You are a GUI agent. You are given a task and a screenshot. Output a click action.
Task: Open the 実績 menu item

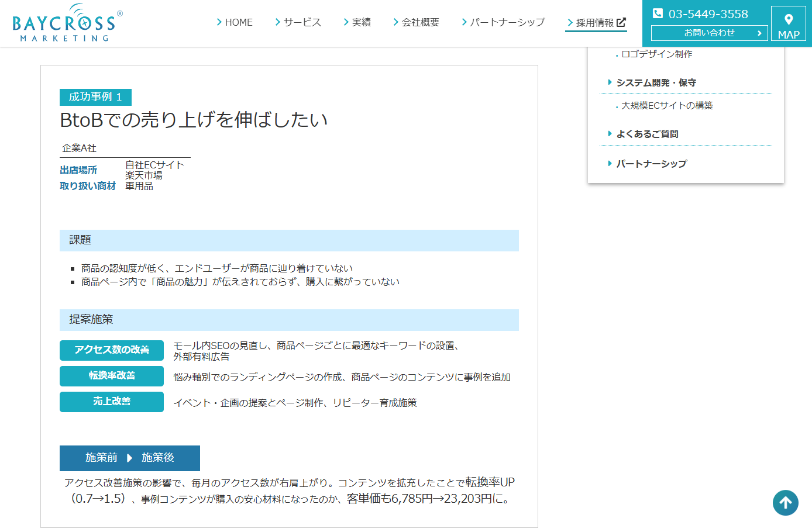point(363,22)
